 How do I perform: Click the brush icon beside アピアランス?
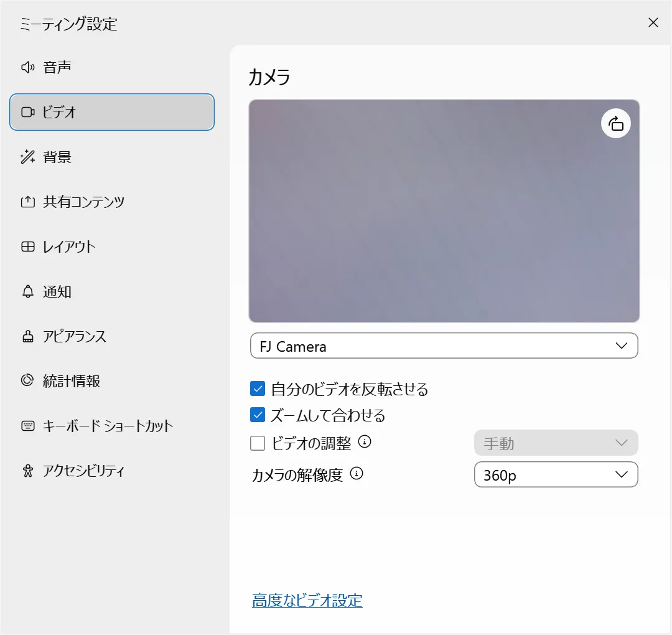click(27, 337)
